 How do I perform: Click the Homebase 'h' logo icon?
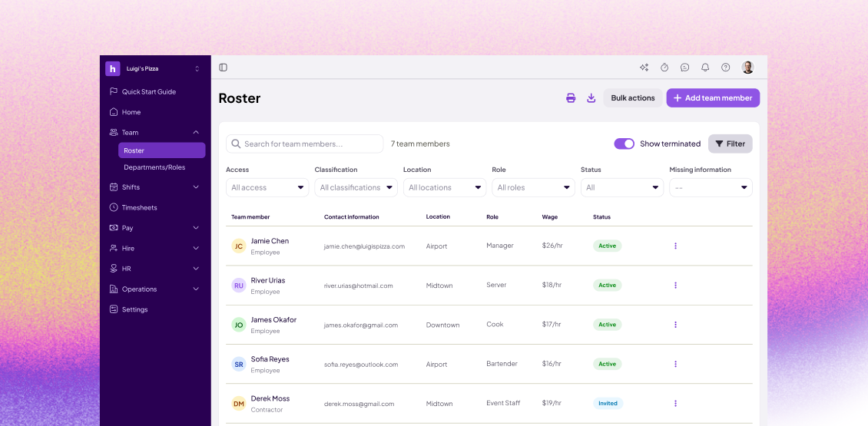113,68
